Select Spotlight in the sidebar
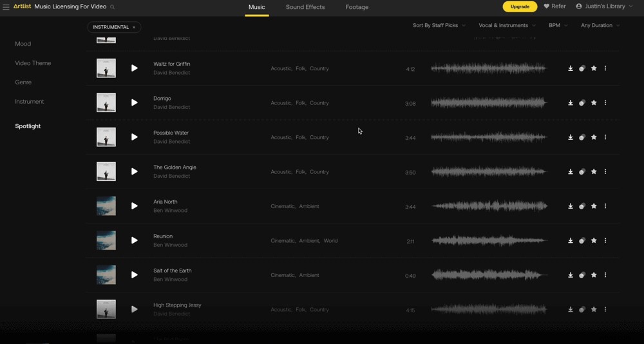Viewport: 644px width, 344px height. (x=28, y=126)
